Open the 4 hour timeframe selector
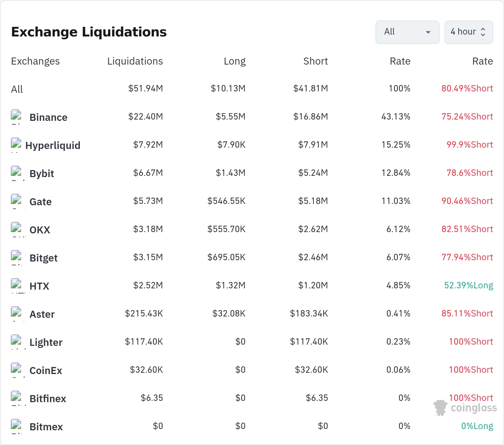The image size is (504, 445). click(469, 32)
